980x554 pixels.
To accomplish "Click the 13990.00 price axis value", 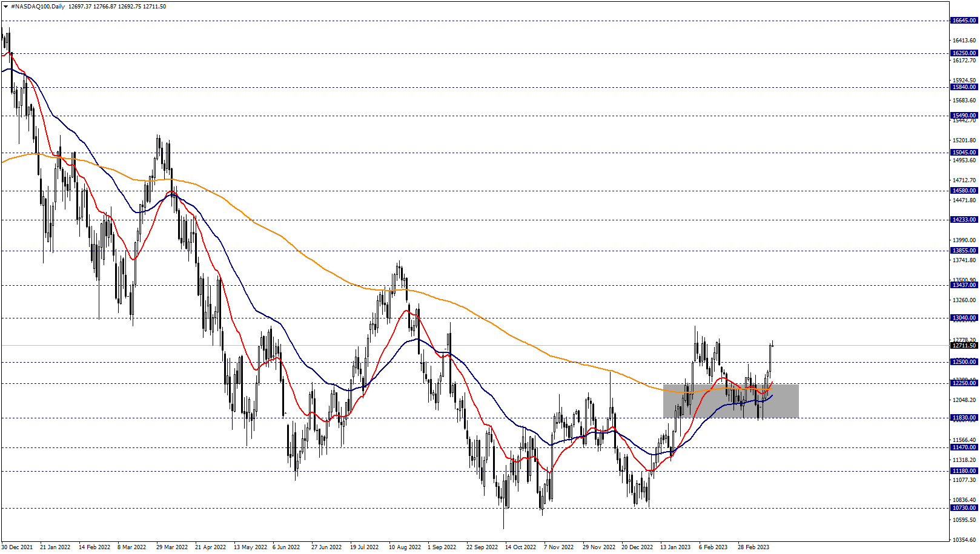I will (x=964, y=240).
